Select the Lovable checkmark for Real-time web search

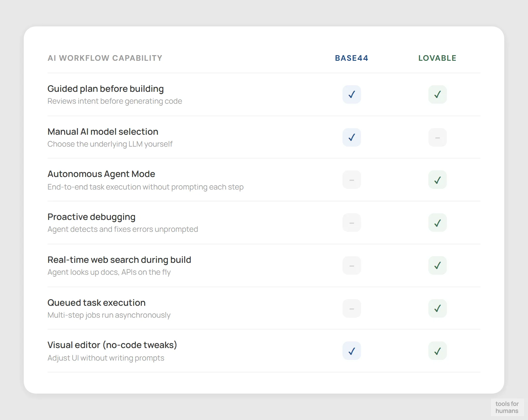(x=437, y=265)
